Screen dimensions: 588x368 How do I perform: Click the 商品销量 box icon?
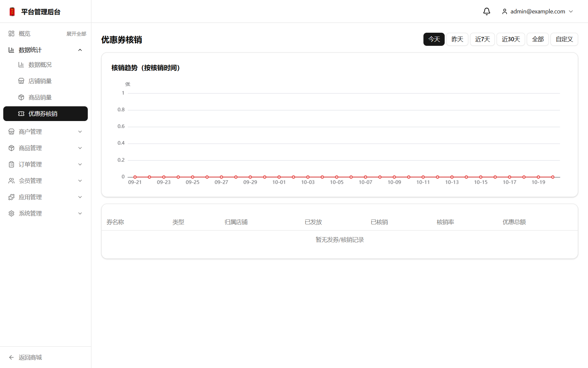[x=21, y=97]
